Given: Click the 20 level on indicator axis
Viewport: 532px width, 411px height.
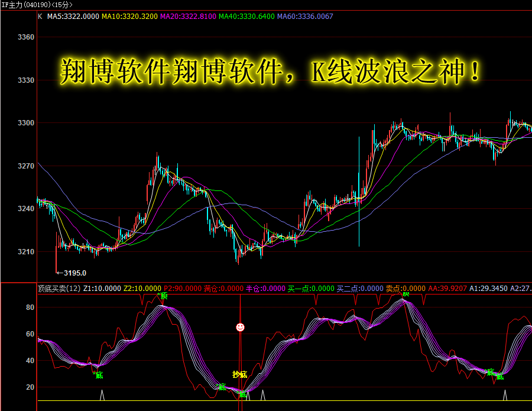Looking at the screenshot, I should [30, 387].
